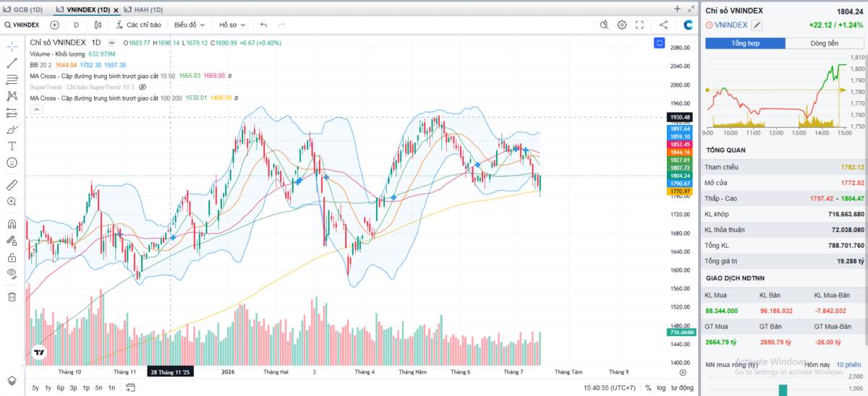Activate the zoom in tool
This screenshot has width=868, height=396.
click(12, 202)
